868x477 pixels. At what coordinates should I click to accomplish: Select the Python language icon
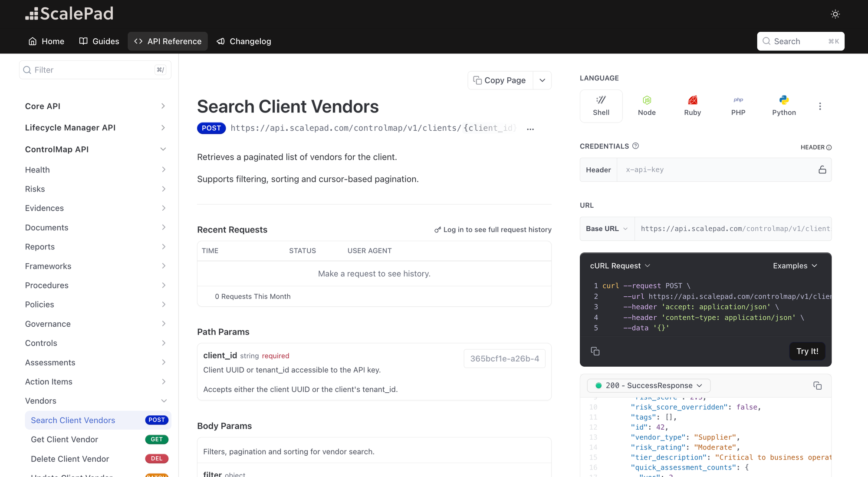pos(784,106)
